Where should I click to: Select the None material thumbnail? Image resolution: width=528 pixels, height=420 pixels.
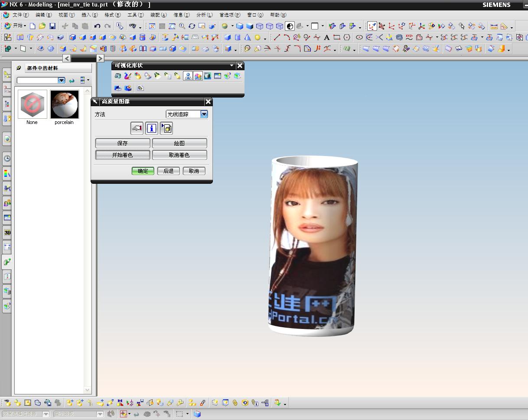pyautogui.click(x=32, y=104)
